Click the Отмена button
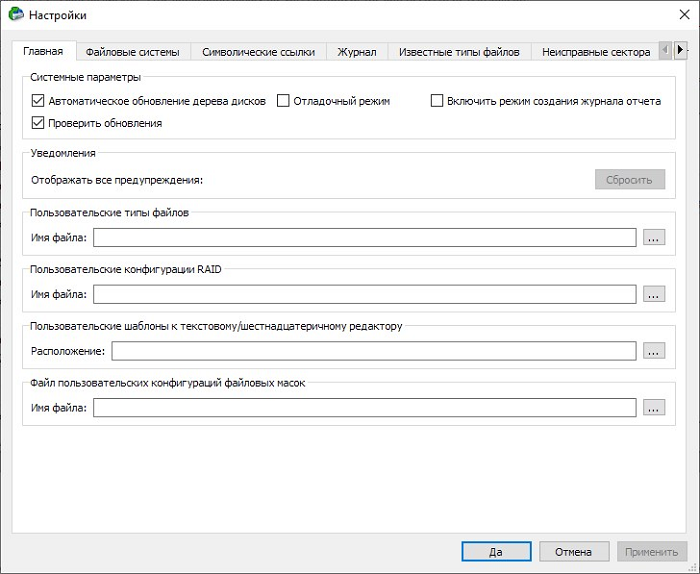The image size is (700, 574). pyautogui.click(x=574, y=552)
